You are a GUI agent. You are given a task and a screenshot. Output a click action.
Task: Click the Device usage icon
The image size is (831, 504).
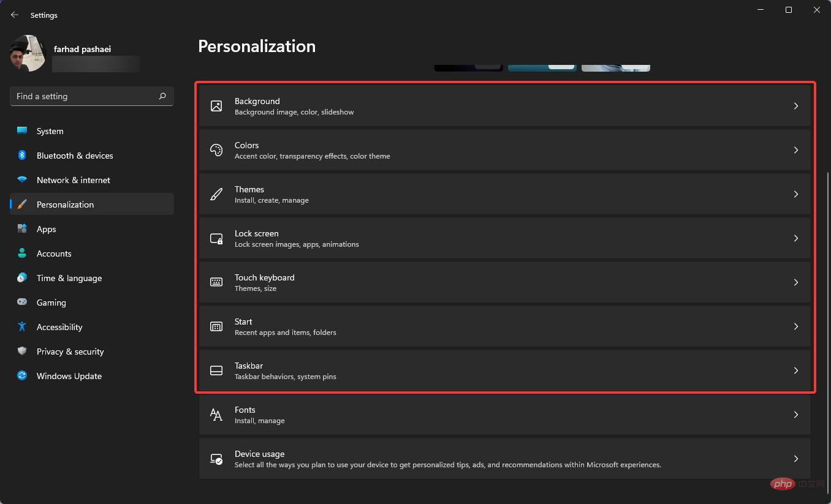point(216,459)
